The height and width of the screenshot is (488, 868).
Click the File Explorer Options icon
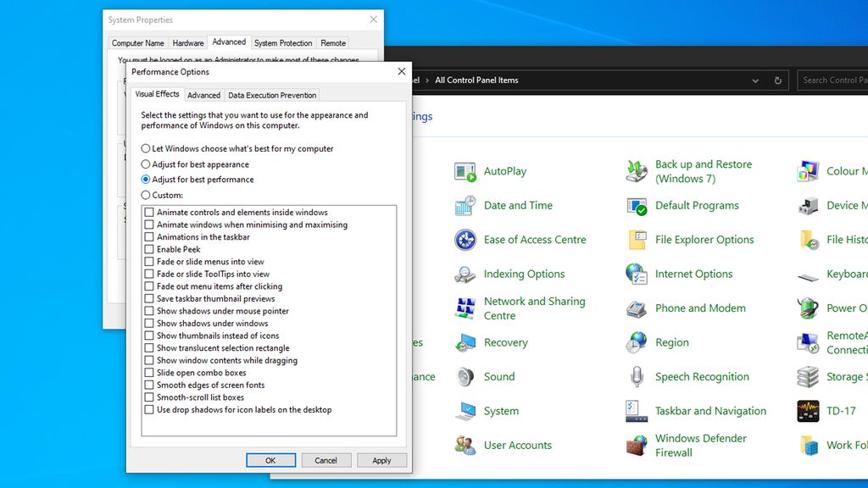pos(637,240)
